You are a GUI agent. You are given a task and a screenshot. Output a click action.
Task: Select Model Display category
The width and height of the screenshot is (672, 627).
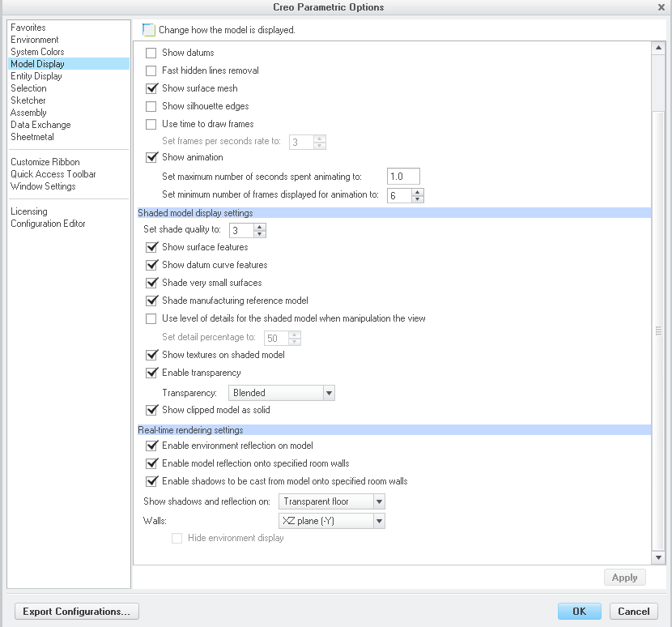[x=69, y=64]
